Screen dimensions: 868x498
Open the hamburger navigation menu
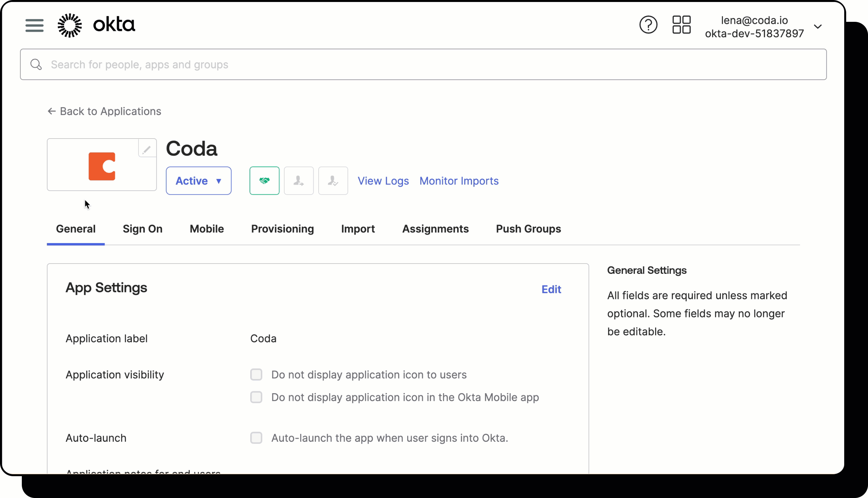tap(34, 25)
